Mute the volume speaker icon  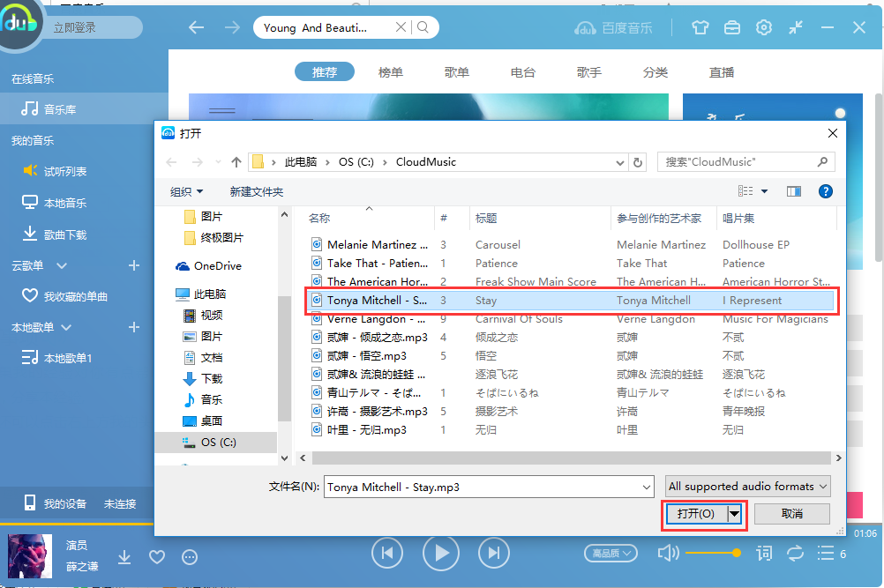[668, 553]
